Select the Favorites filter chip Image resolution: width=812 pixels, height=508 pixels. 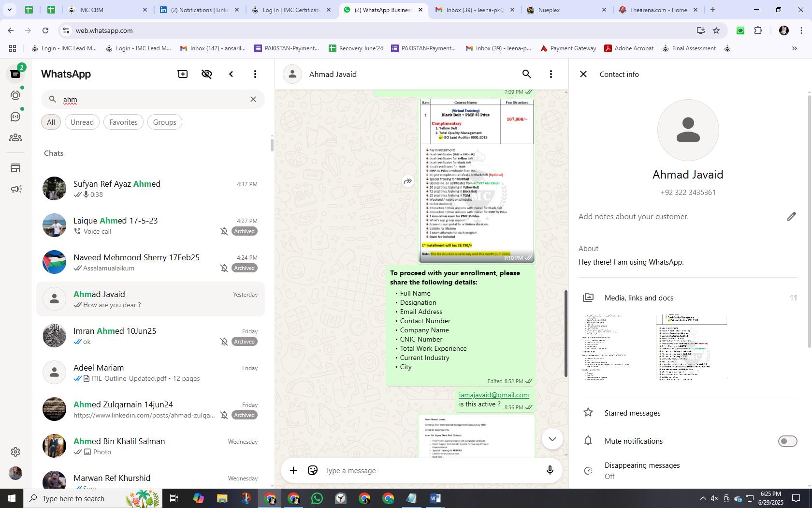[123, 122]
